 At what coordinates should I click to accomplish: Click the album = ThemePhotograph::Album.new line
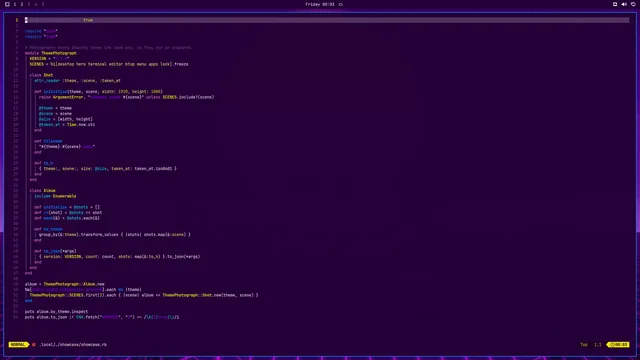point(64,284)
